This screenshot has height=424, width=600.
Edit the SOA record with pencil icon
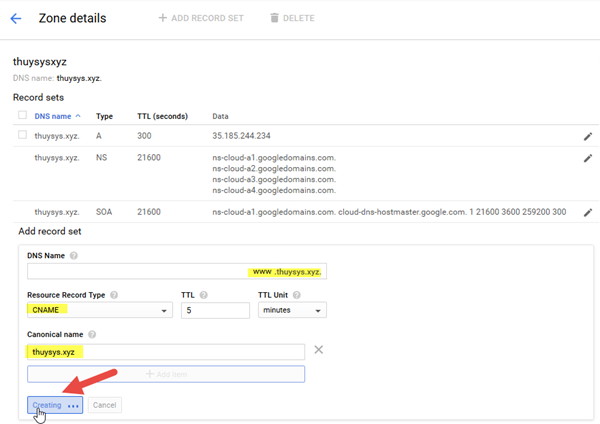coord(588,213)
